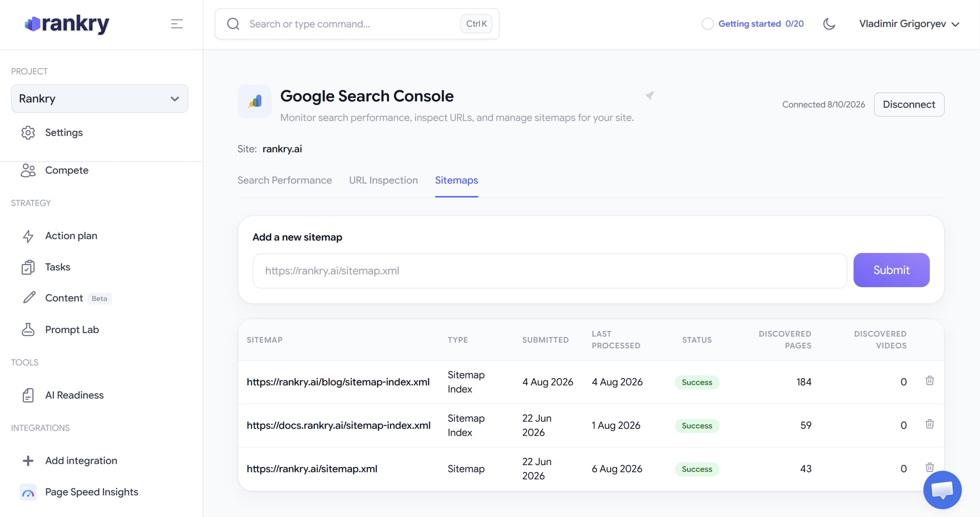Open Tasks in the sidebar
Image resolution: width=980 pixels, height=517 pixels.
point(58,267)
